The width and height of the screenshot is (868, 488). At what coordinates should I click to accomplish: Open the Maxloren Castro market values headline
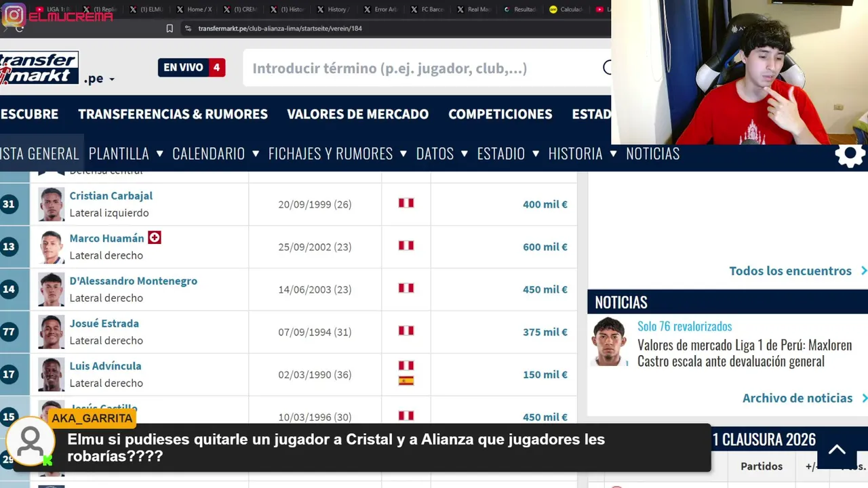point(745,353)
